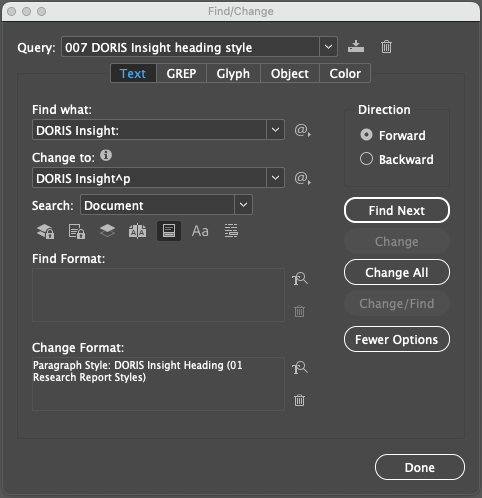Toggle Include Footnotes search option
Viewport: 482px width, 498px height.
click(x=169, y=231)
